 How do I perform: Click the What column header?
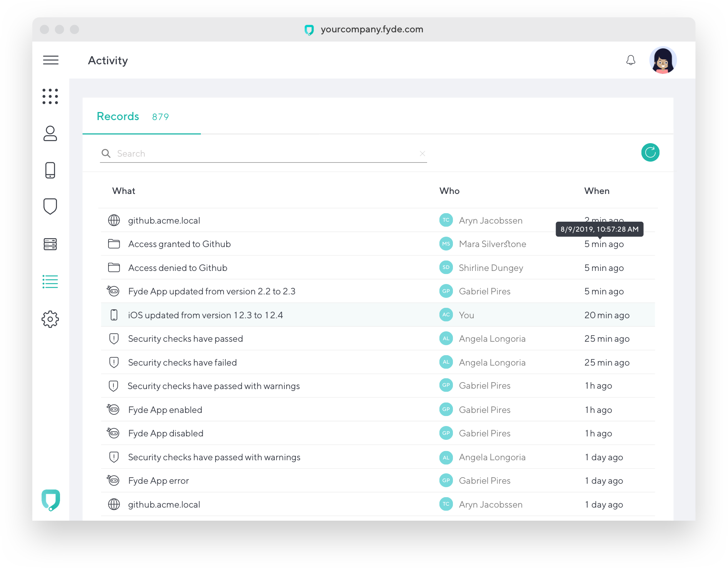point(124,191)
